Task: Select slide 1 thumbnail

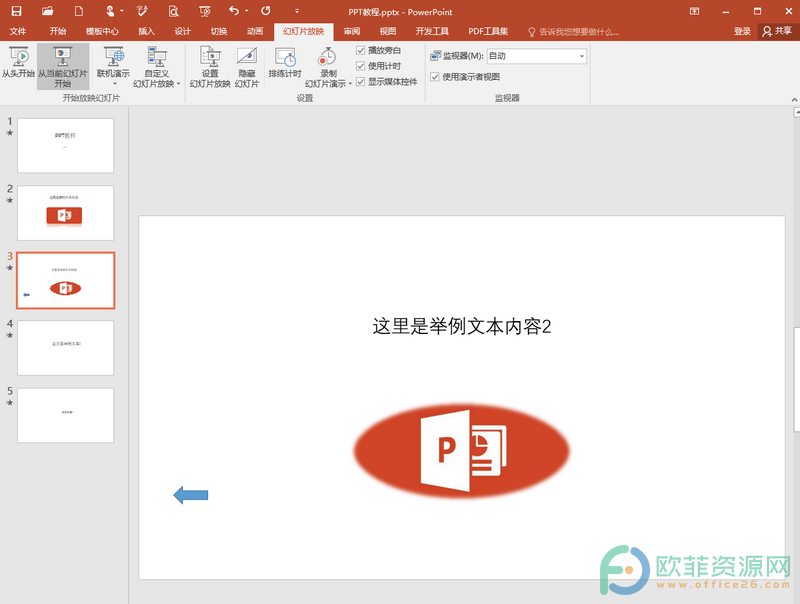Action: 65,145
